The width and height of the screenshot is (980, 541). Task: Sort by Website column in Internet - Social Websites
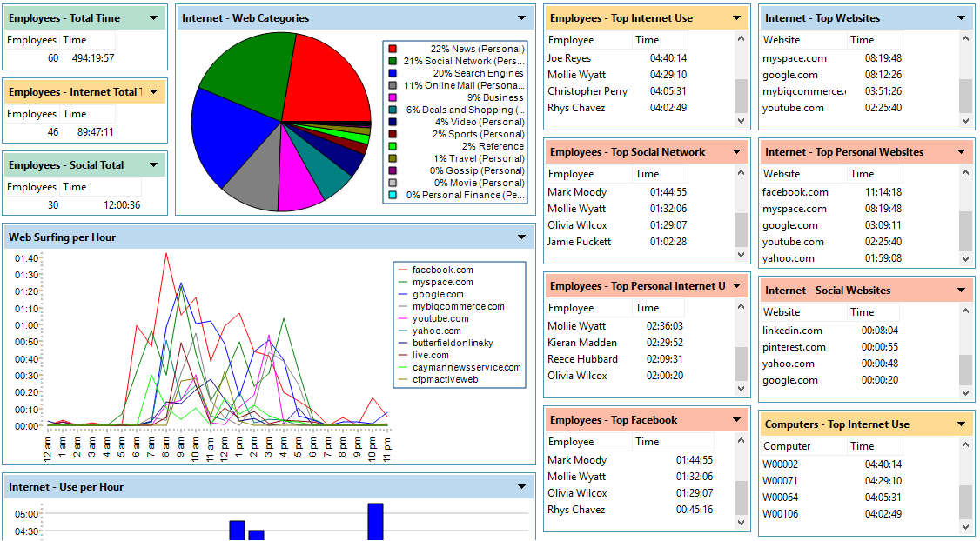click(x=782, y=312)
